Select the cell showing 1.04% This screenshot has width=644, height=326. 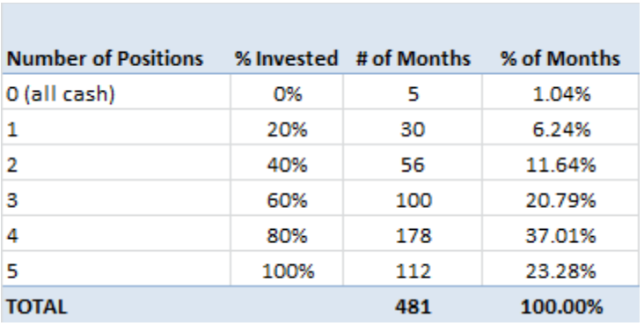[561, 94]
